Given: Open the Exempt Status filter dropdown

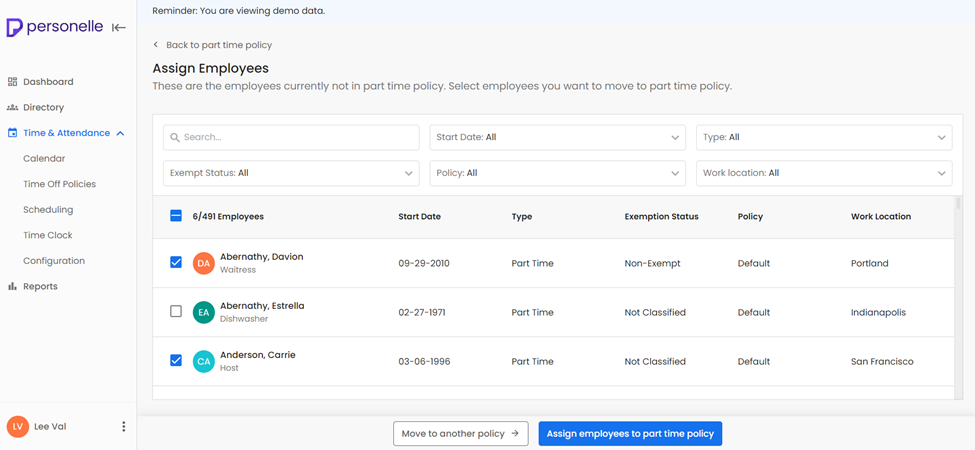Looking at the screenshot, I should (x=290, y=173).
